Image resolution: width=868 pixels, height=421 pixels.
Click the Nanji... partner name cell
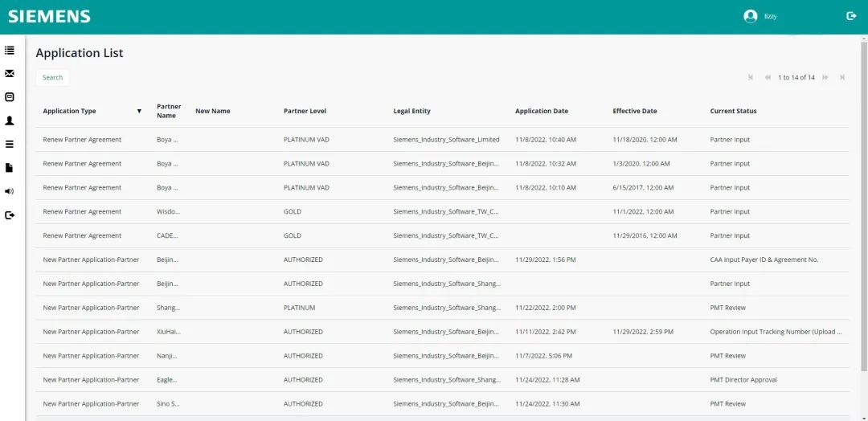[x=168, y=356]
